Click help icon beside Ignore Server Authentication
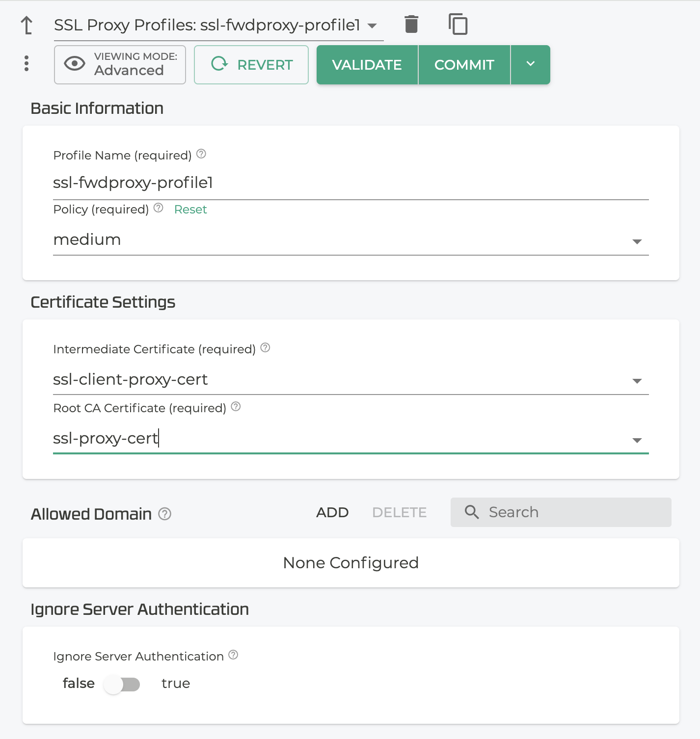 234,655
